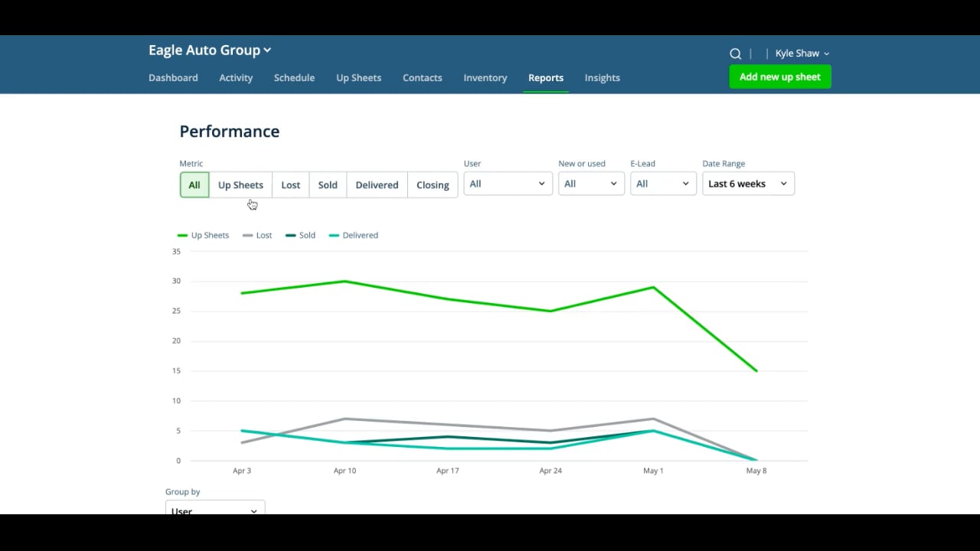Open the E-Lead filter dropdown

pos(663,184)
